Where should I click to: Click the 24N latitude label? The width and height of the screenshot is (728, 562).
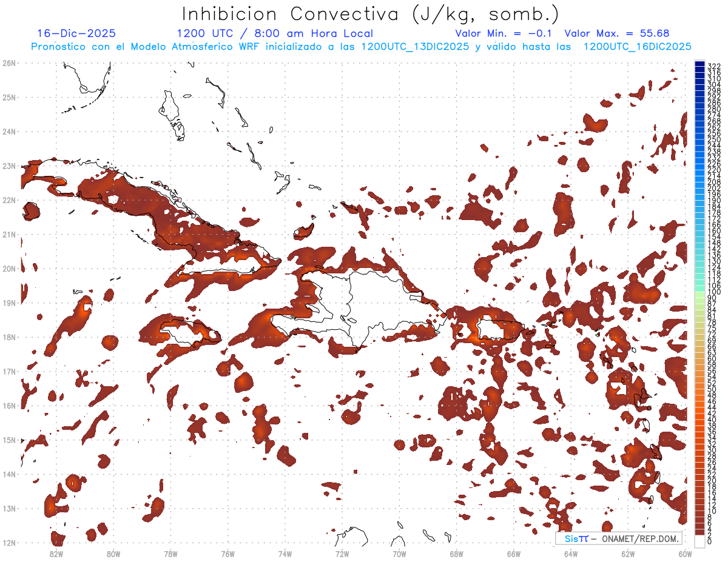coord(9,132)
